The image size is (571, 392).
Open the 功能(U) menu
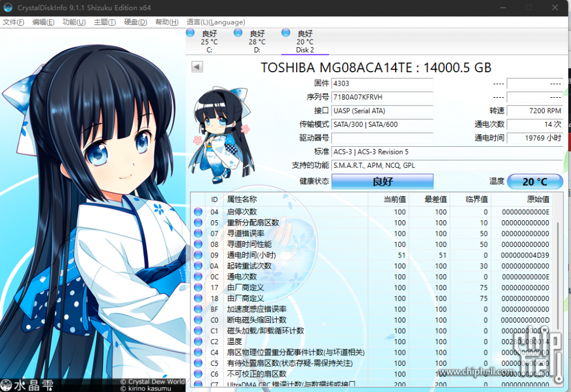74,22
